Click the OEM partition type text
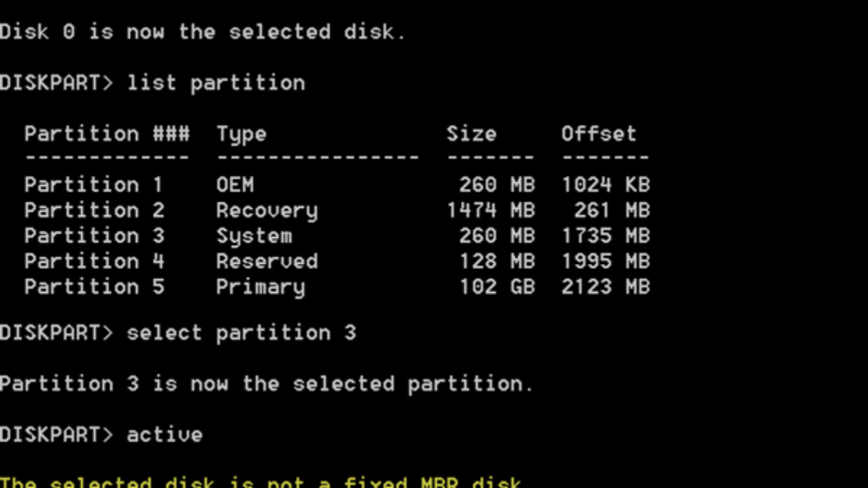Screen dimensions: 868x488 [x=235, y=185]
